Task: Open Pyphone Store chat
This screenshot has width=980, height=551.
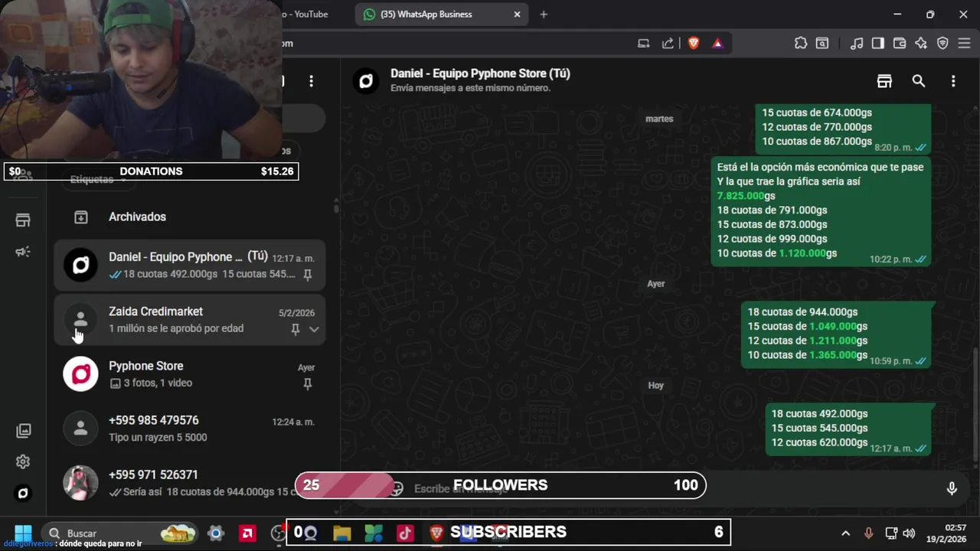Action: (189, 374)
